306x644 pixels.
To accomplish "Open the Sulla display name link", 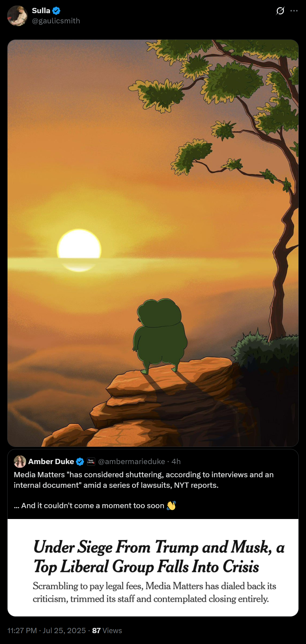I will 41,11.
